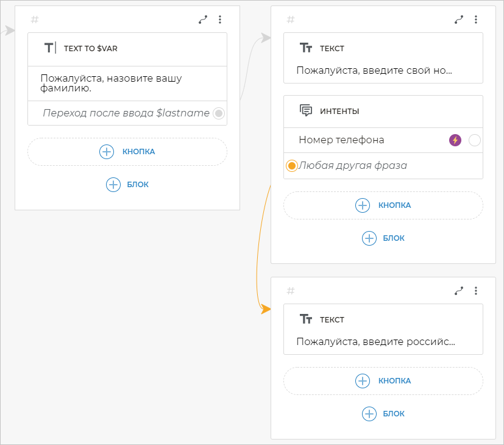Select the empty connector circle on the Номер телефона row
This screenshot has height=445, width=504.
pos(475,140)
